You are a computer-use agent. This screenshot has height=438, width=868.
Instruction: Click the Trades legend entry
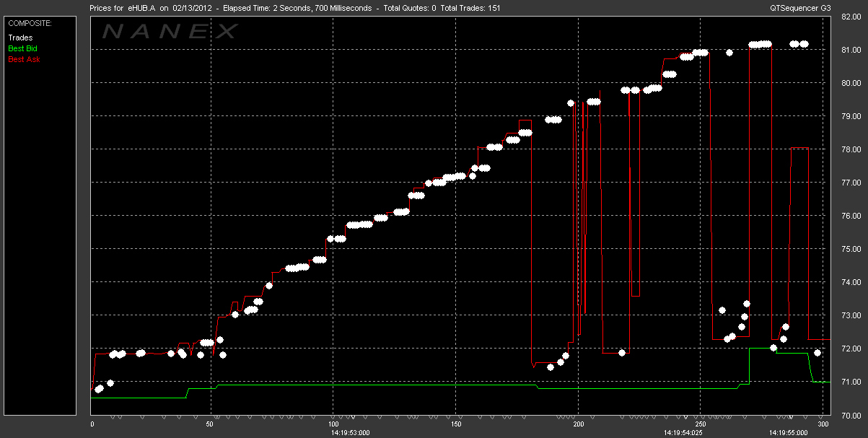[20, 38]
